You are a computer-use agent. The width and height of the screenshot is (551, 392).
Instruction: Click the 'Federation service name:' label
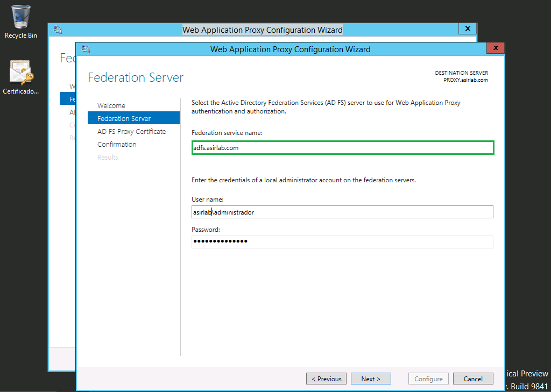[x=227, y=133]
